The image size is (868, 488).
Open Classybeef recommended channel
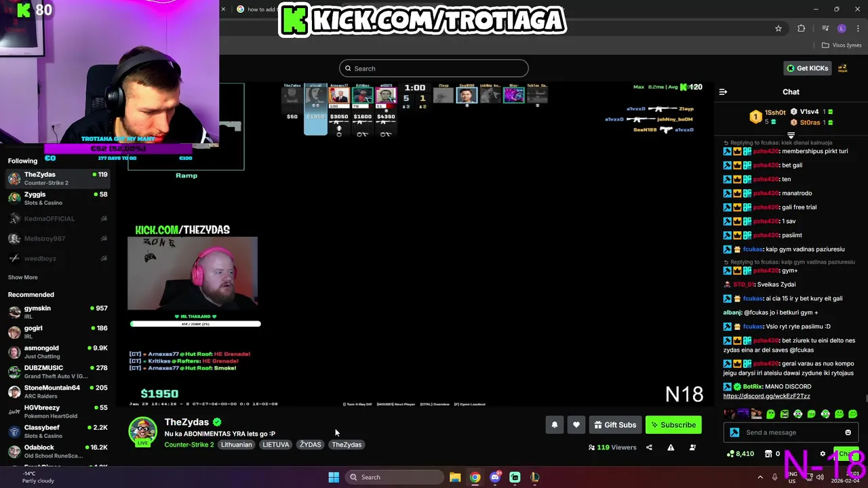[57, 432]
